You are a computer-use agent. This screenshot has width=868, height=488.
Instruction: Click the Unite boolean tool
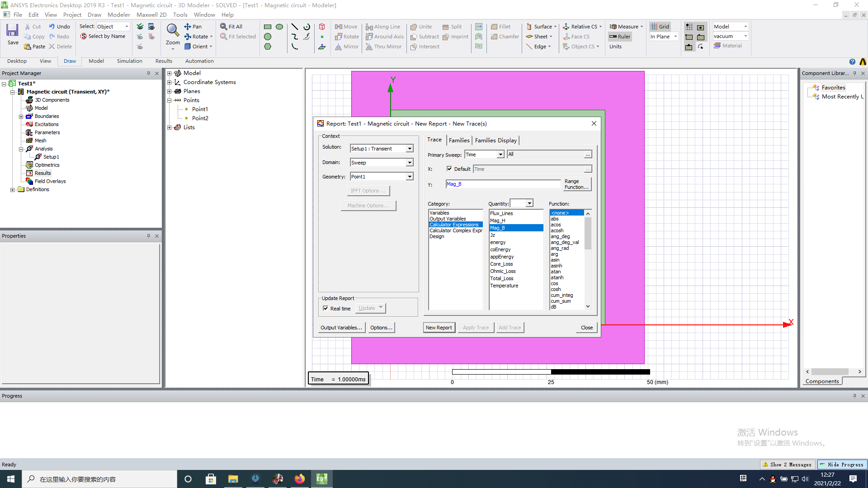pyautogui.click(x=421, y=26)
